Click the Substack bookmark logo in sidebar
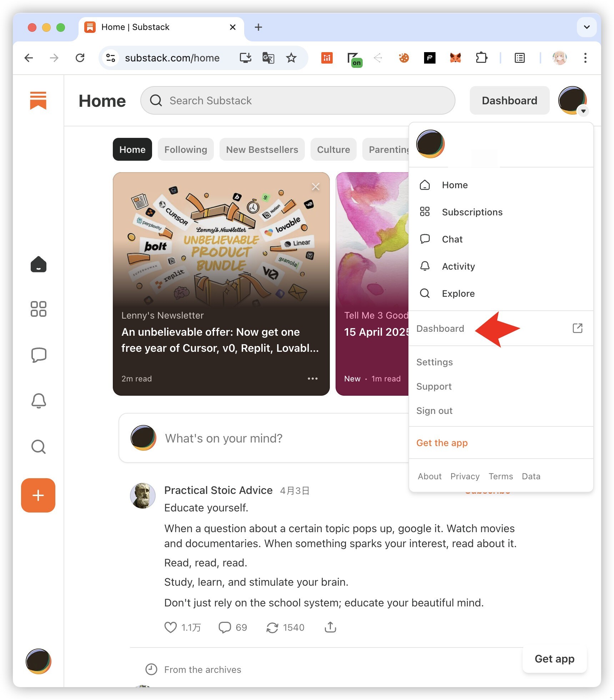 click(x=38, y=100)
